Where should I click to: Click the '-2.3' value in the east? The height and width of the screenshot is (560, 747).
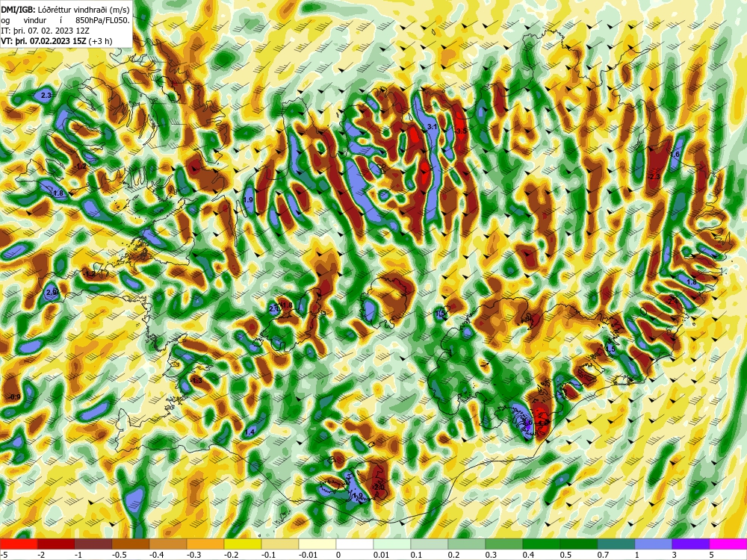[654, 177]
